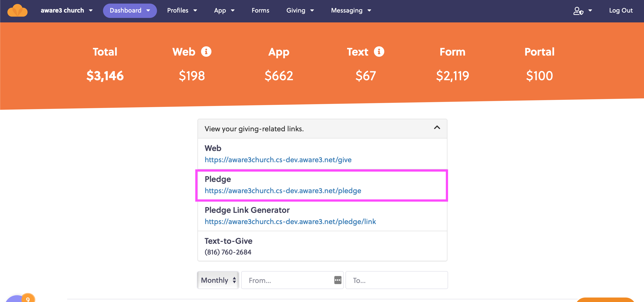
Task: Click the Text-to-Give phone number
Action: [228, 252]
